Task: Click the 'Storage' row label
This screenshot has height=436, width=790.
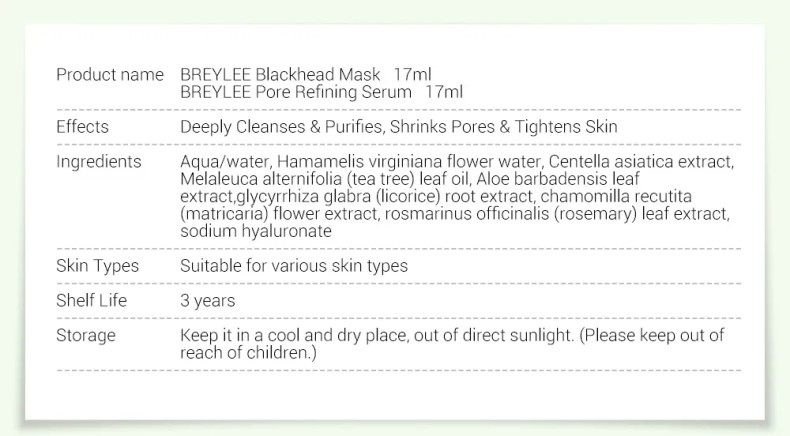Action: (x=86, y=336)
